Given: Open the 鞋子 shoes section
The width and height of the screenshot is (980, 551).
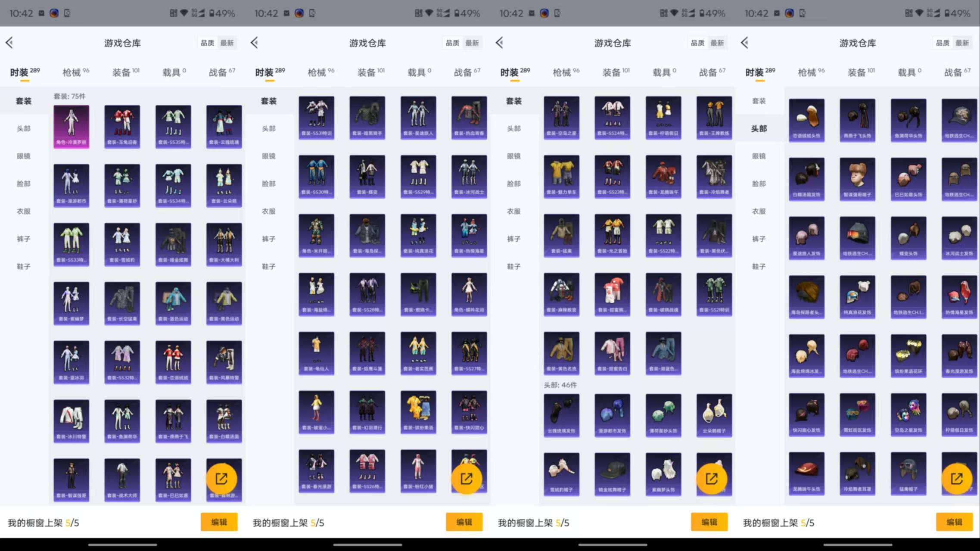Looking at the screenshot, I should click(24, 266).
